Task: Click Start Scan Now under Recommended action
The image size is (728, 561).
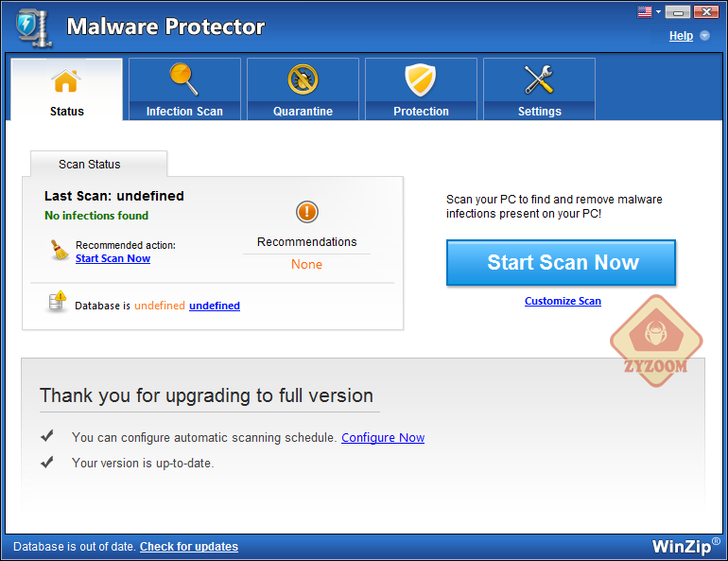Action: (113, 258)
